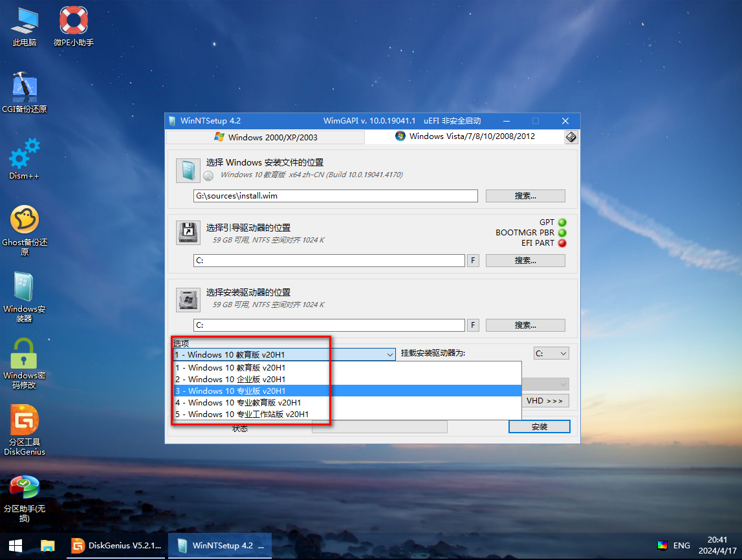Click the small disc icon beside Windows 10 教育版
This screenshot has height=560, width=742.
click(x=208, y=176)
